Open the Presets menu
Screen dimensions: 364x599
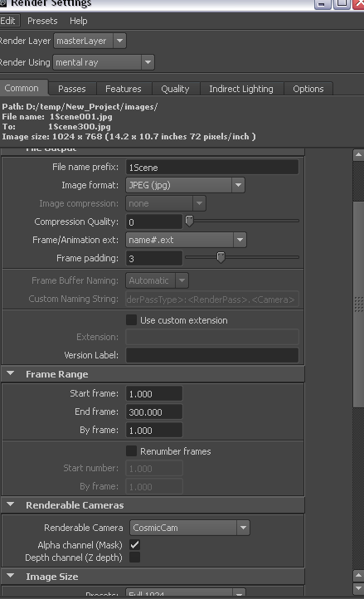tap(42, 21)
